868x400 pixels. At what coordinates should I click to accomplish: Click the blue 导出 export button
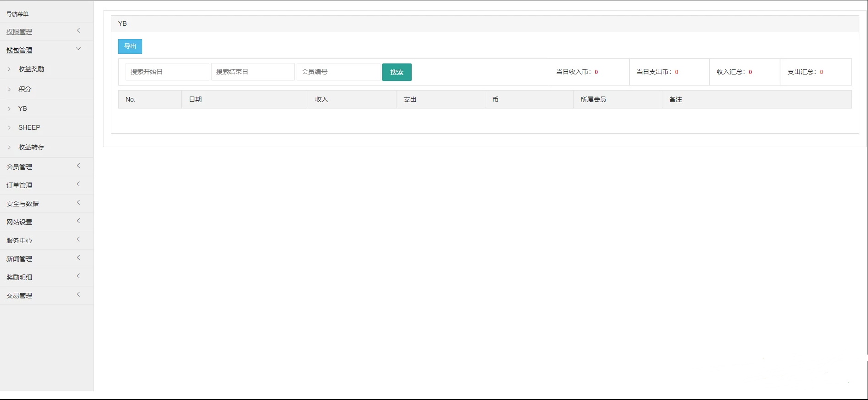point(130,46)
